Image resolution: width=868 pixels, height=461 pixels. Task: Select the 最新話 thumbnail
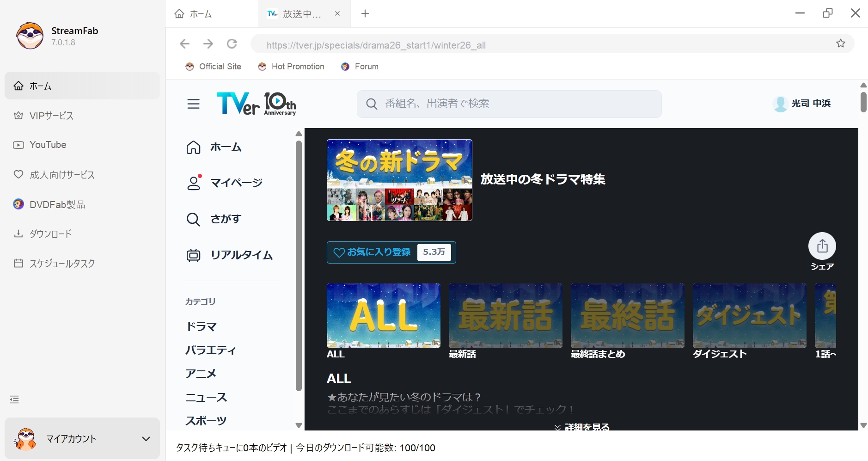coord(505,316)
